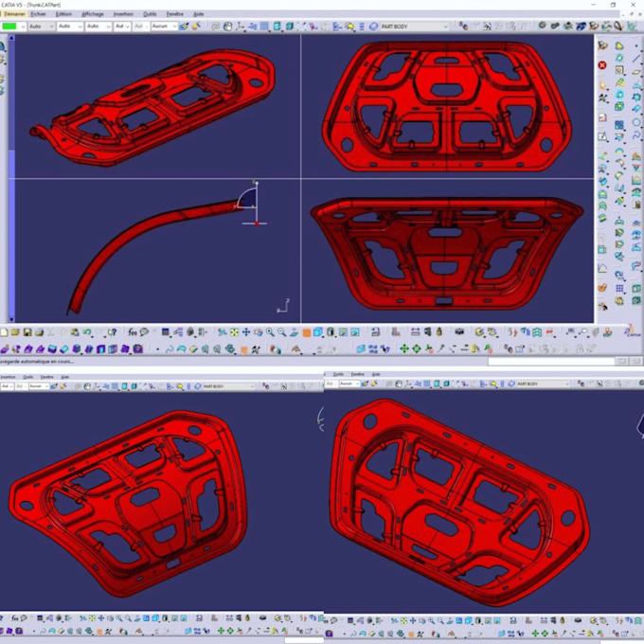Click the green fill color swatch
The height and width of the screenshot is (644, 644).
9,27
